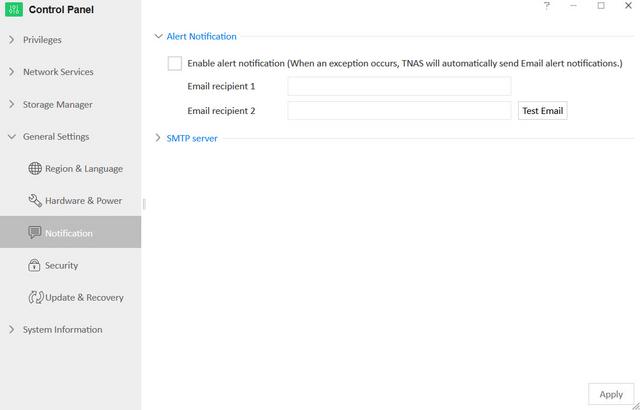Click the Notification speech bubble icon
Screen dimensions: 640x410
click(x=35, y=233)
